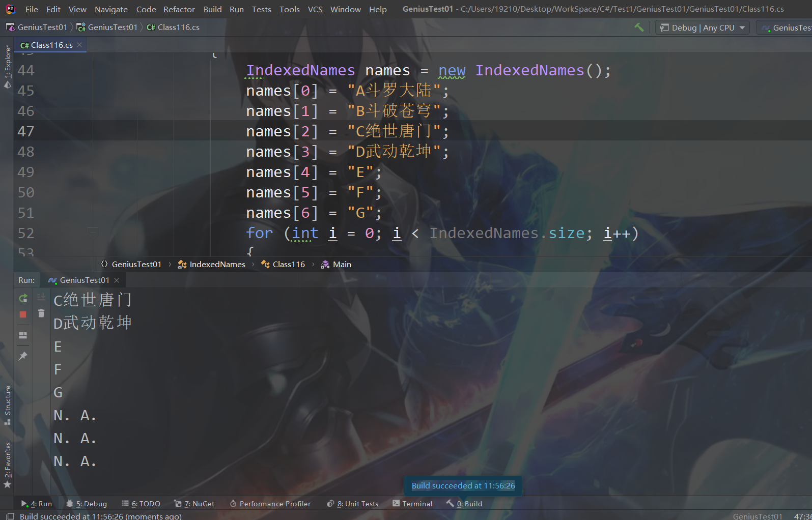This screenshot has width=812, height=520.
Task: Open the Run tool window button
Action: pyautogui.click(x=37, y=504)
